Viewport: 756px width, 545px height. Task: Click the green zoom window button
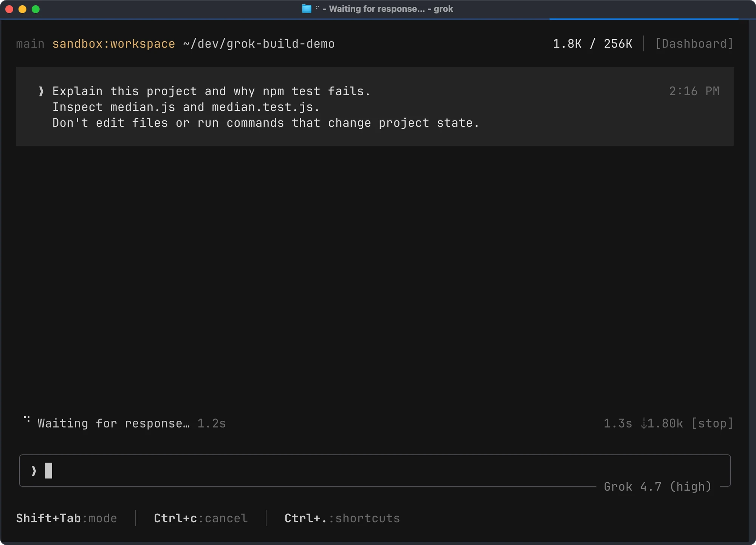(36, 9)
